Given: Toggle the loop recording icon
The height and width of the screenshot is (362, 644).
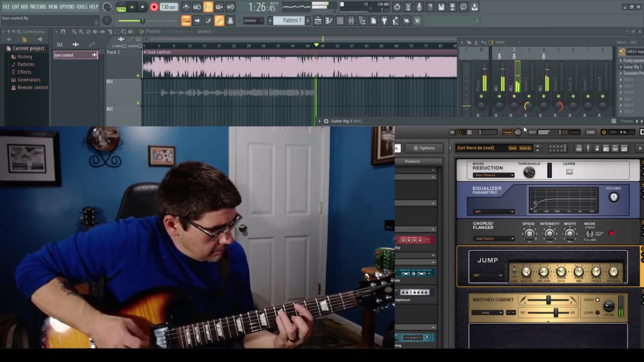Looking at the screenshot, I should [230, 7].
